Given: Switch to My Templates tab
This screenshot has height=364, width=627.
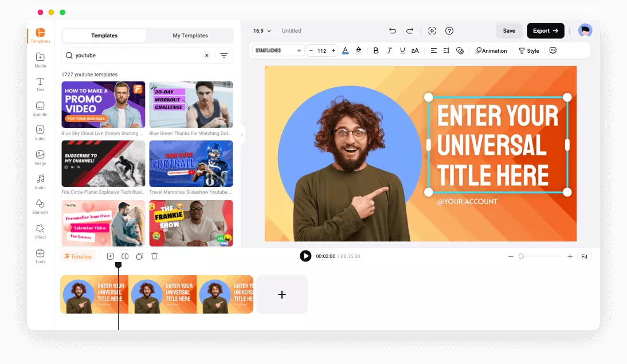Looking at the screenshot, I should pos(190,36).
